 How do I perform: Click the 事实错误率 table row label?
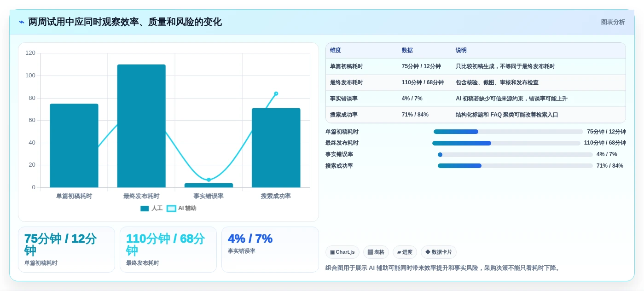[344, 99]
